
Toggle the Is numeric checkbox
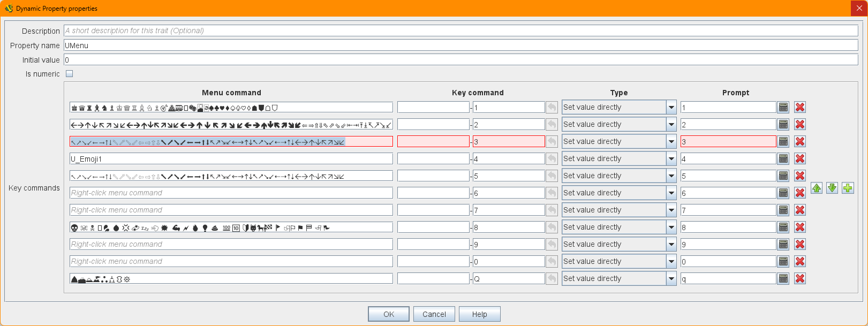tap(69, 74)
